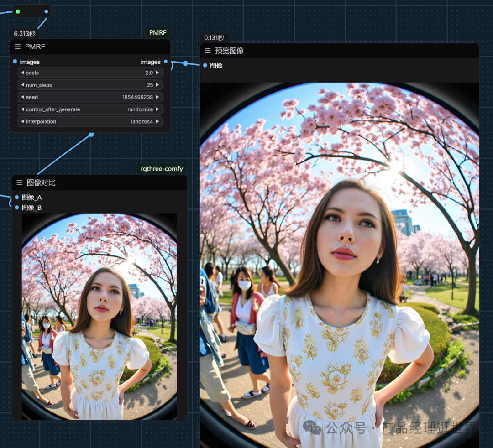Open the PMRF node hamburger menu
The height and width of the screenshot is (448, 493).
point(18,47)
